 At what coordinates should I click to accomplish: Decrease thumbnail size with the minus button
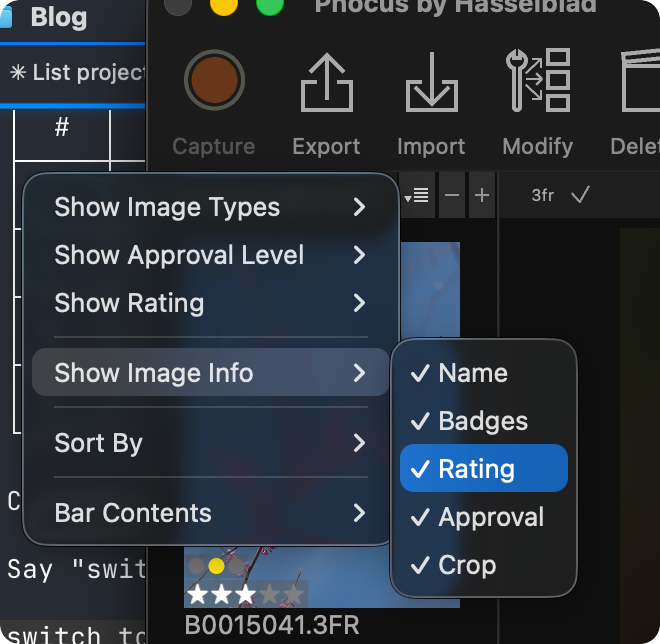(x=452, y=195)
